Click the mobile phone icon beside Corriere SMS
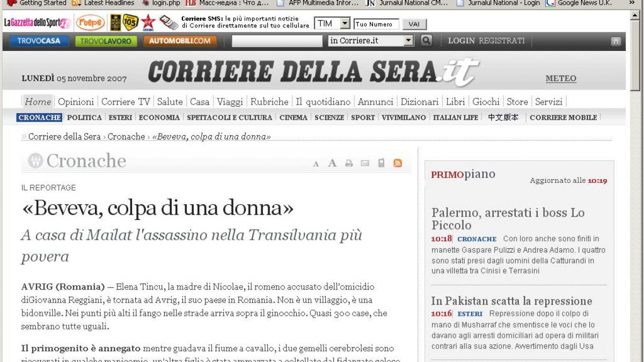 pyautogui.click(x=169, y=23)
